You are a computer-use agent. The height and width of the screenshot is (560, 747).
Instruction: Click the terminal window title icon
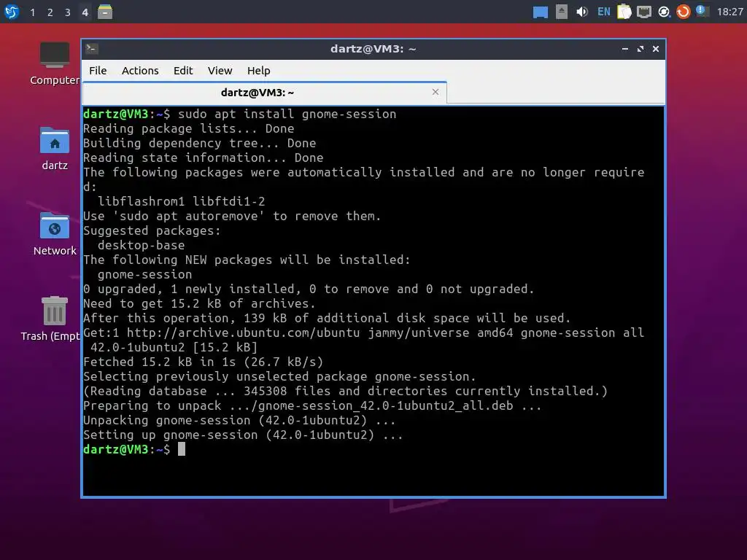(92, 49)
